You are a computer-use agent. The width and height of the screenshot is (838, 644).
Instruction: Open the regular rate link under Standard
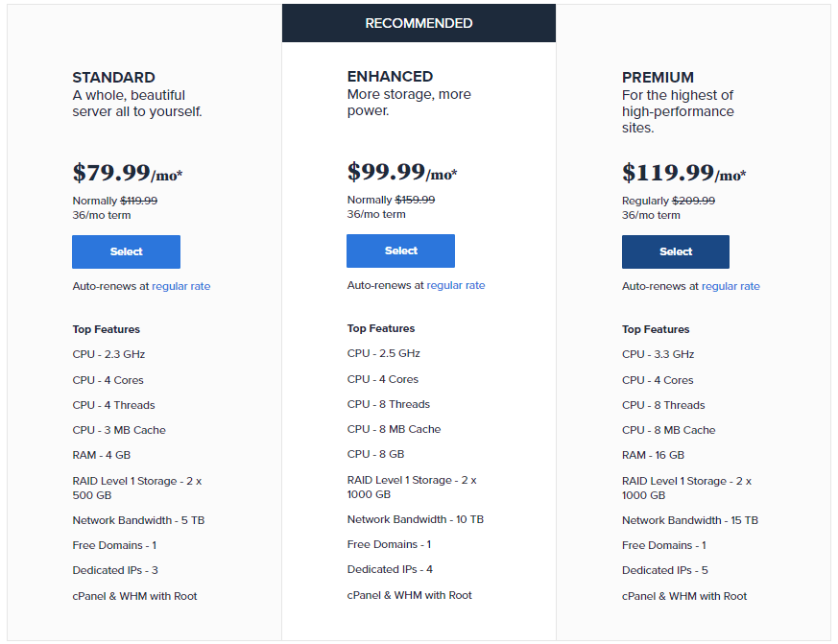[180, 285]
